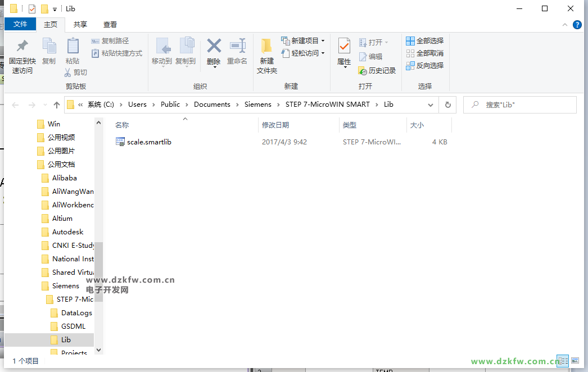This screenshot has width=588, height=372.
Task: Click the Refresh button beside address bar
Action: (x=447, y=105)
